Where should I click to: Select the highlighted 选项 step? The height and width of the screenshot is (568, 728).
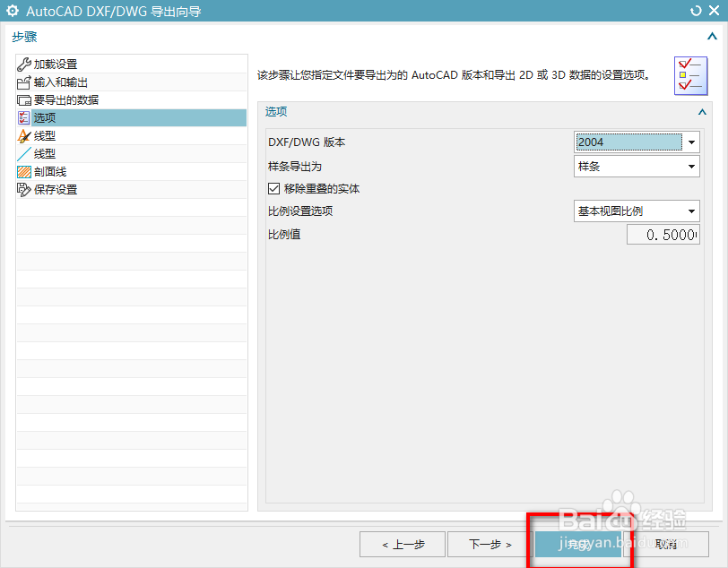click(x=132, y=118)
